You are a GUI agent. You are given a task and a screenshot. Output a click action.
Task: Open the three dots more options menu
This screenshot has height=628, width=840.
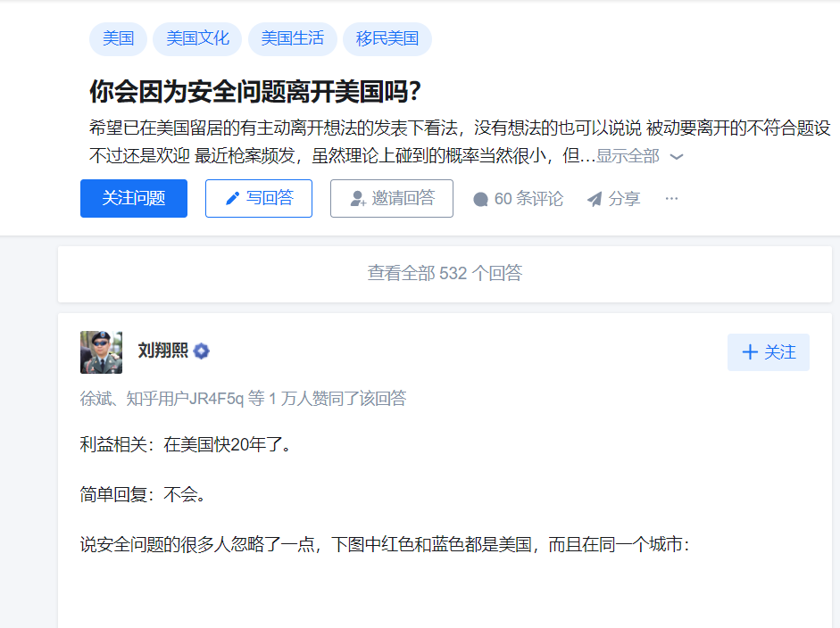(x=671, y=199)
